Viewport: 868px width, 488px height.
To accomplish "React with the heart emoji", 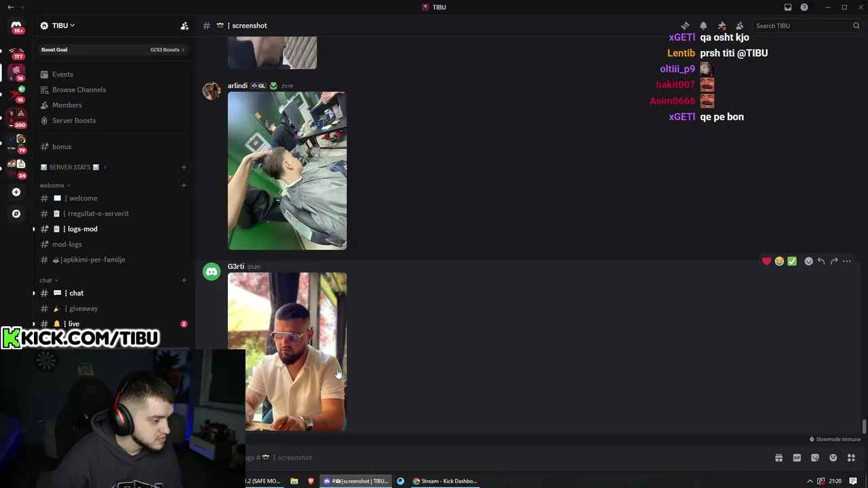I will coord(766,261).
